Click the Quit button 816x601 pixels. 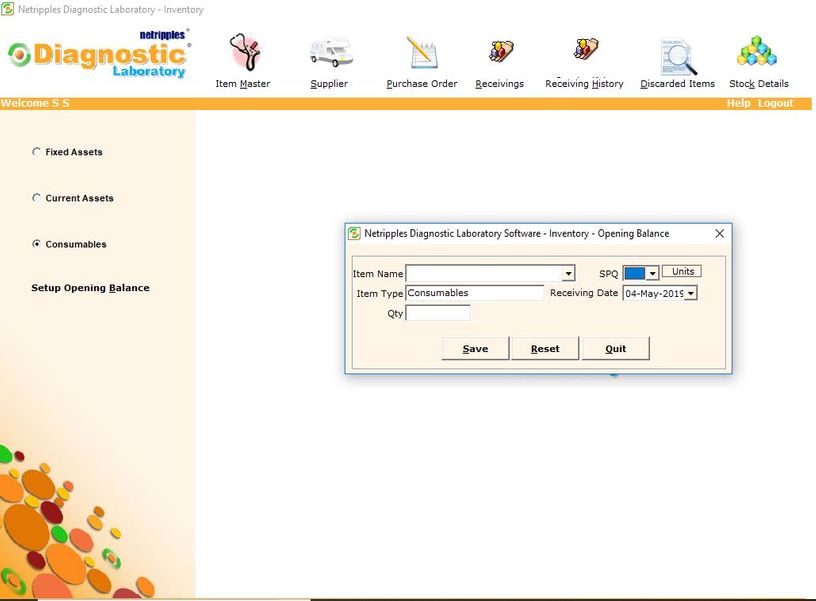pyautogui.click(x=616, y=348)
